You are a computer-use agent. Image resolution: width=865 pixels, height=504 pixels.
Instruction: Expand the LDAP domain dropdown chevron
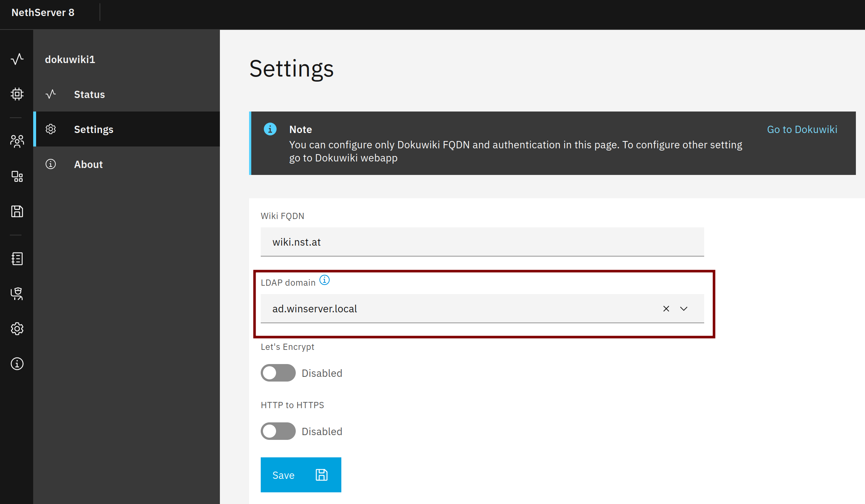(684, 309)
